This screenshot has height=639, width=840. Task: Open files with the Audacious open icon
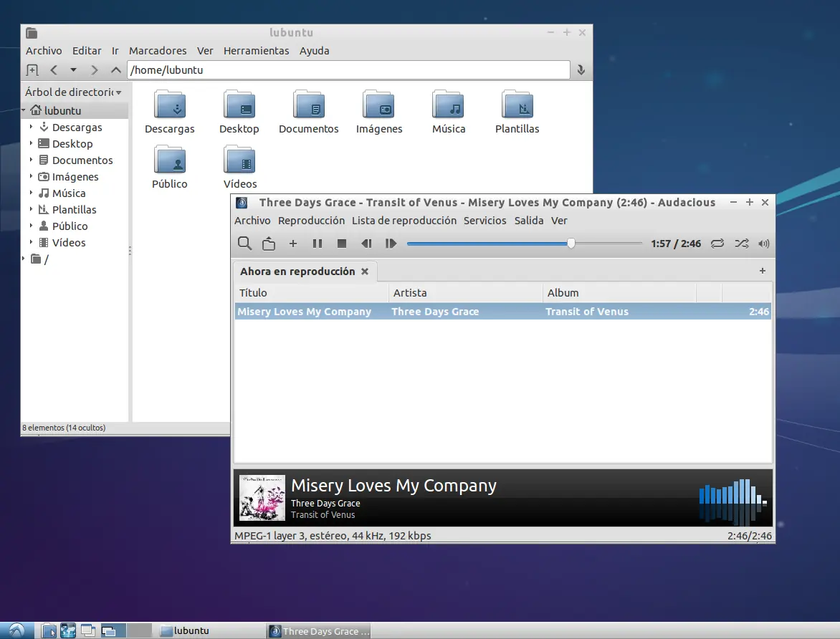pyautogui.click(x=268, y=244)
